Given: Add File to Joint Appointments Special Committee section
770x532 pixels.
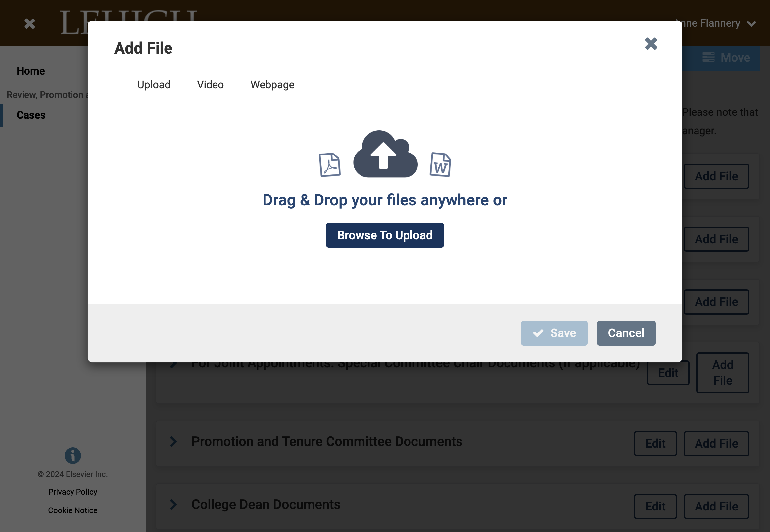Looking at the screenshot, I should tap(723, 373).
